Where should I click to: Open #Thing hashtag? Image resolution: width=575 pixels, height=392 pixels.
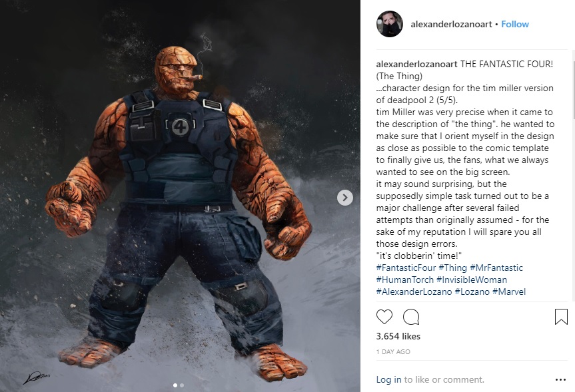[x=452, y=268]
